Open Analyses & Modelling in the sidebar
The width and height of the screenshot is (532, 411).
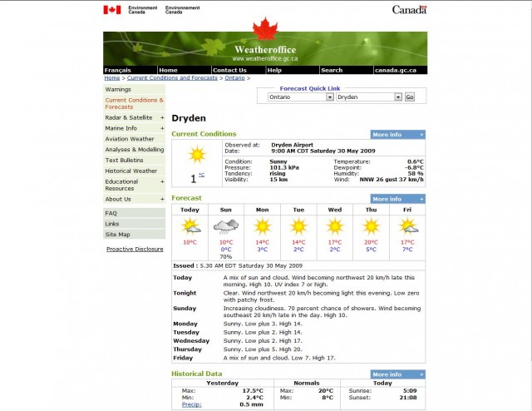[134, 150]
